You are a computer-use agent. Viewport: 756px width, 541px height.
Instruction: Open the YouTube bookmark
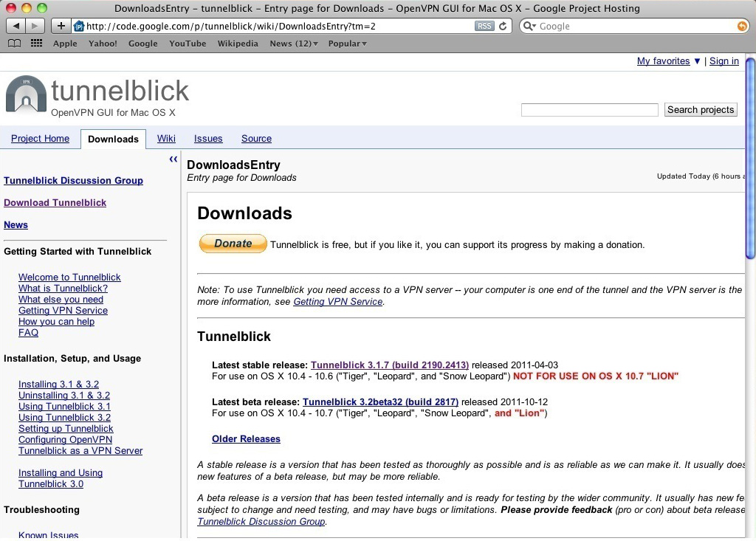188,44
